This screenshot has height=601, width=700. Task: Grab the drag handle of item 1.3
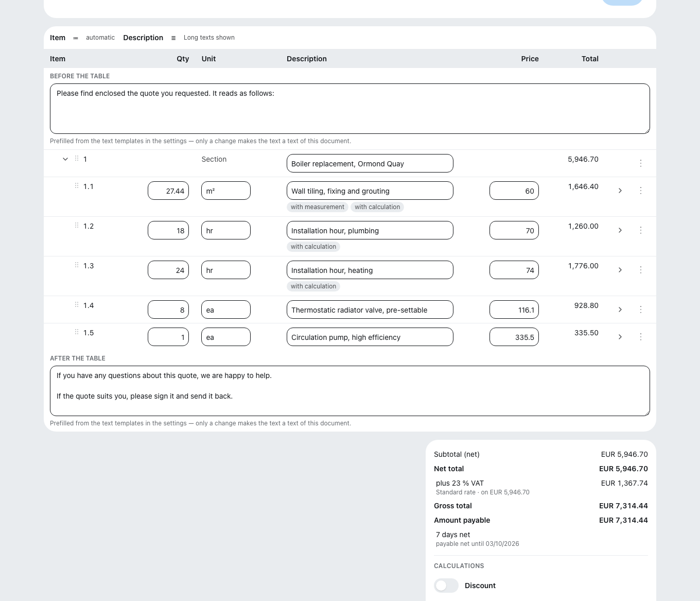(77, 265)
